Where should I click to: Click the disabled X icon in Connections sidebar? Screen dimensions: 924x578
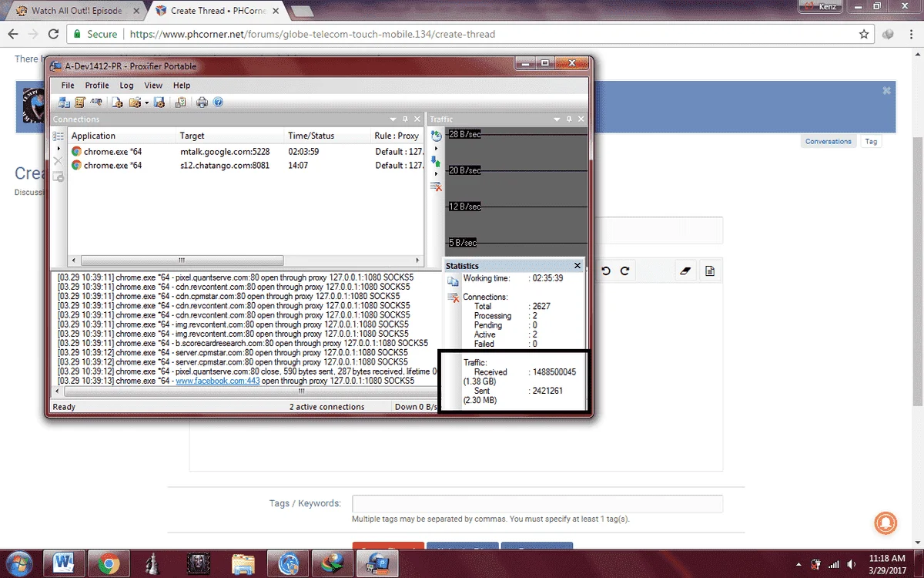point(58,161)
